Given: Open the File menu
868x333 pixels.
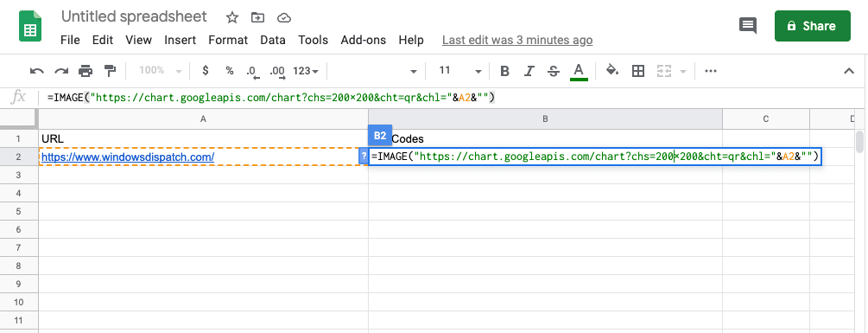Looking at the screenshot, I should tap(70, 40).
